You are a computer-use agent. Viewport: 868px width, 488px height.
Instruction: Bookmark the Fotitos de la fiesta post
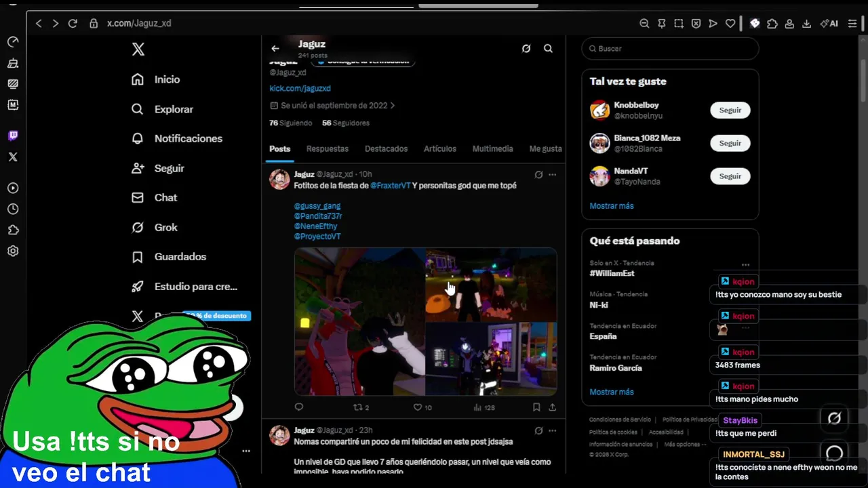pyautogui.click(x=536, y=407)
